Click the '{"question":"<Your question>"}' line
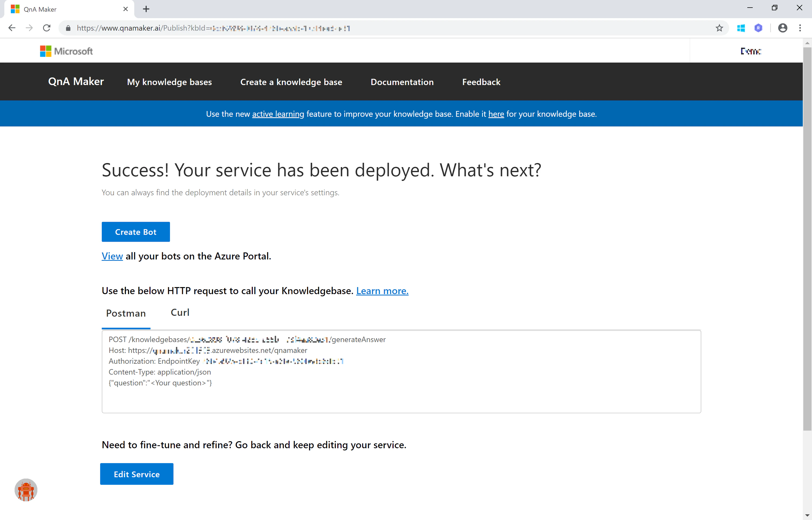This screenshot has width=812, height=520. tap(160, 383)
